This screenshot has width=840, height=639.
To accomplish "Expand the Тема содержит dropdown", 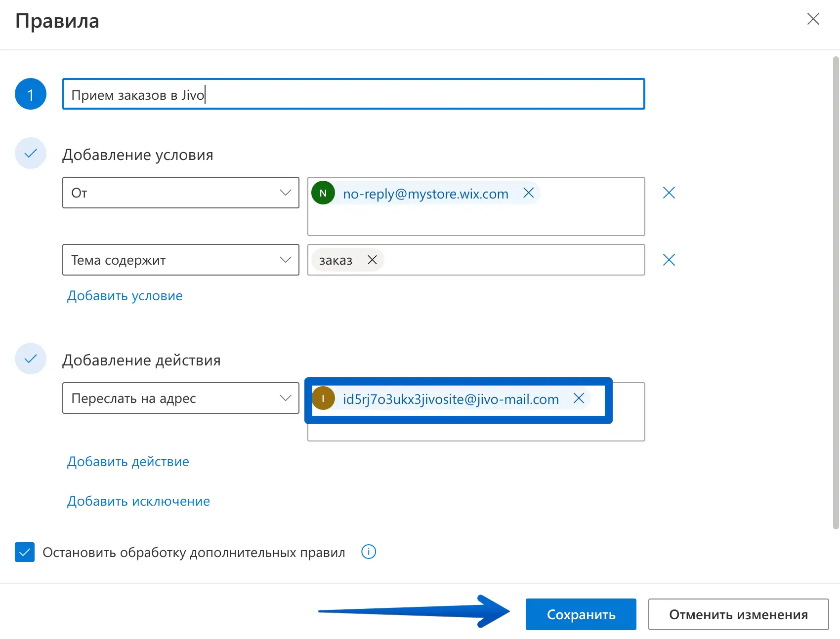I will point(181,260).
